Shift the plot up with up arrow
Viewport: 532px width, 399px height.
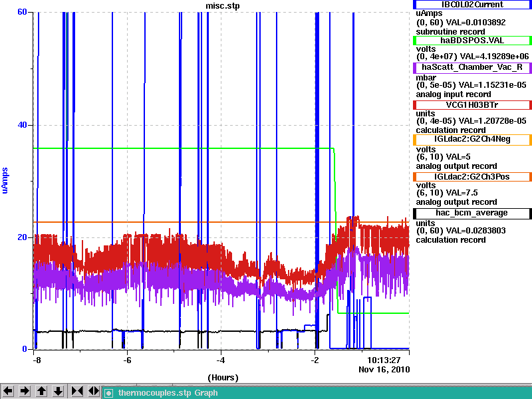tap(42, 391)
